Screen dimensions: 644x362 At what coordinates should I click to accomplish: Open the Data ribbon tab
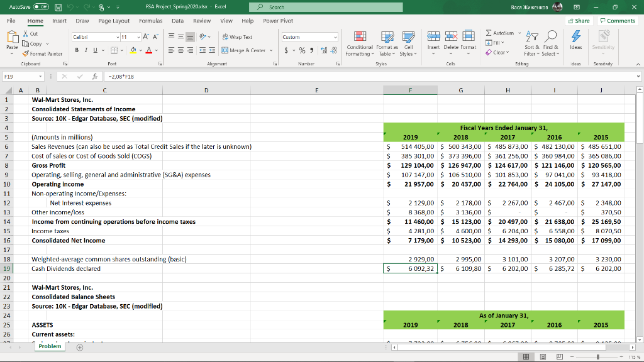click(177, 21)
